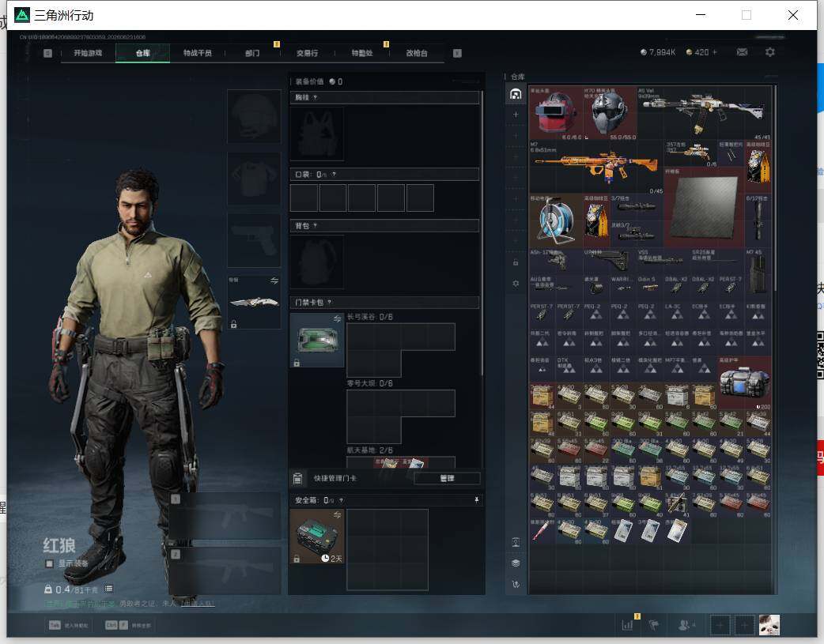Click the quick keycard management icon

297,478
